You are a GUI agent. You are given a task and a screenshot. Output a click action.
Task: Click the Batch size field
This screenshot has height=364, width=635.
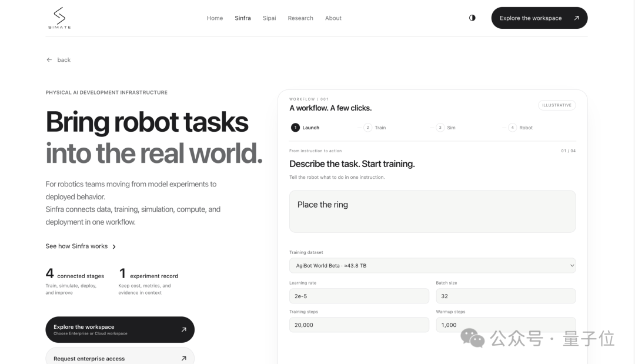tap(506, 296)
